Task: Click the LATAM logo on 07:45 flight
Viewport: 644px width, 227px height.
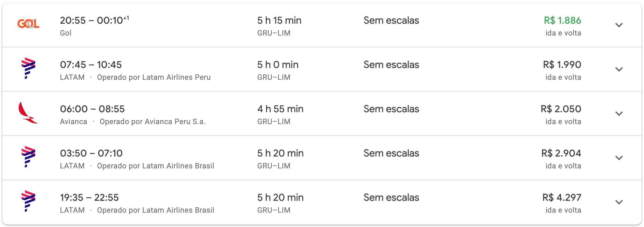Action: pos(28,68)
